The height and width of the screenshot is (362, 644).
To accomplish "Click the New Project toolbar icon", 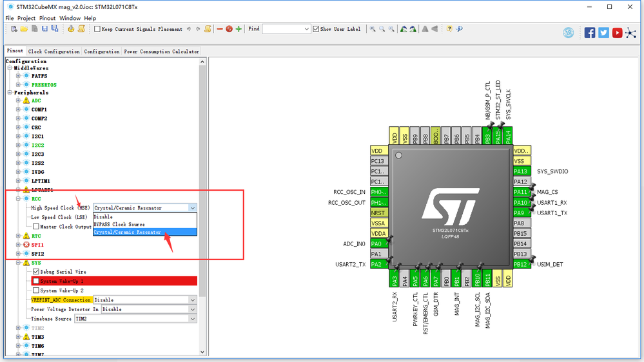I will point(14,29).
